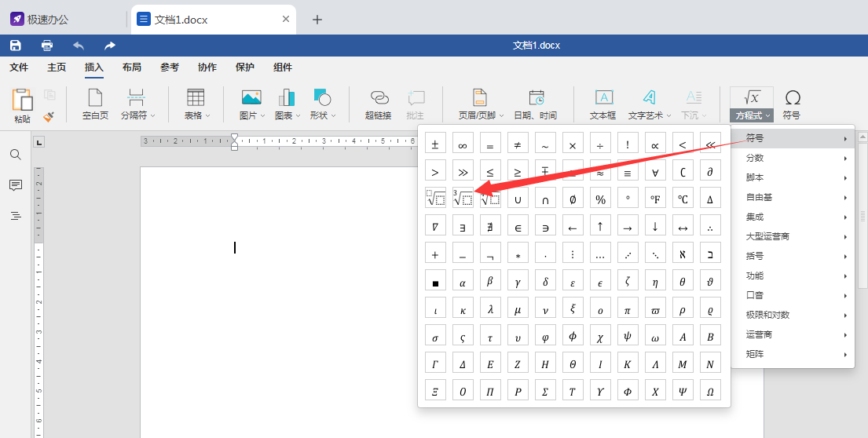Insert the degrees Celsius ℃ symbol
Viewport: 868px width, 438px height.
[683, 198]
